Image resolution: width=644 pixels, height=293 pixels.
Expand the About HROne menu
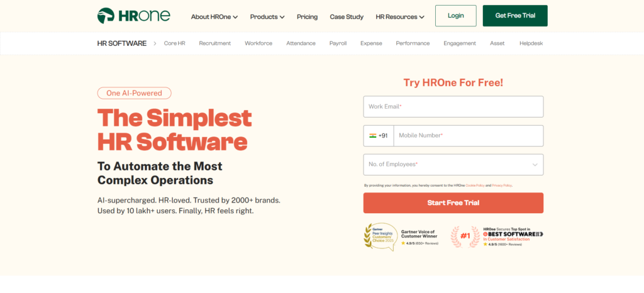click(214, 17)
